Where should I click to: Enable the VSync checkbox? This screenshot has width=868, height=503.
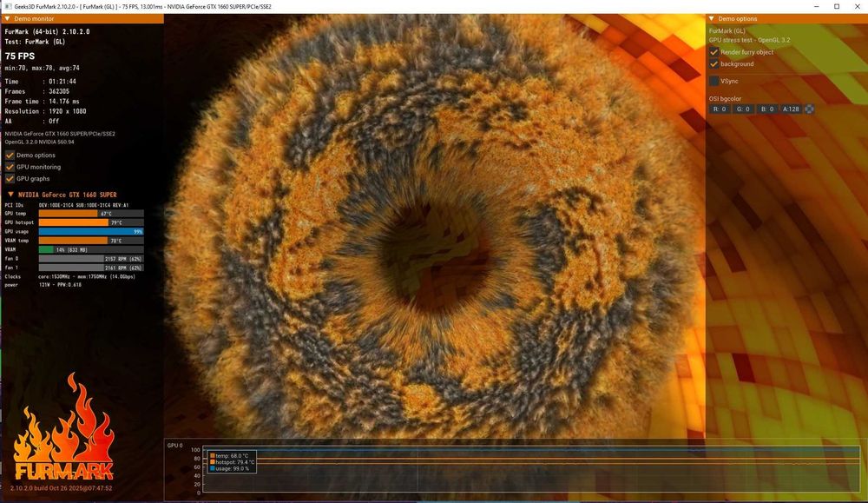click(x=714, y=81)
